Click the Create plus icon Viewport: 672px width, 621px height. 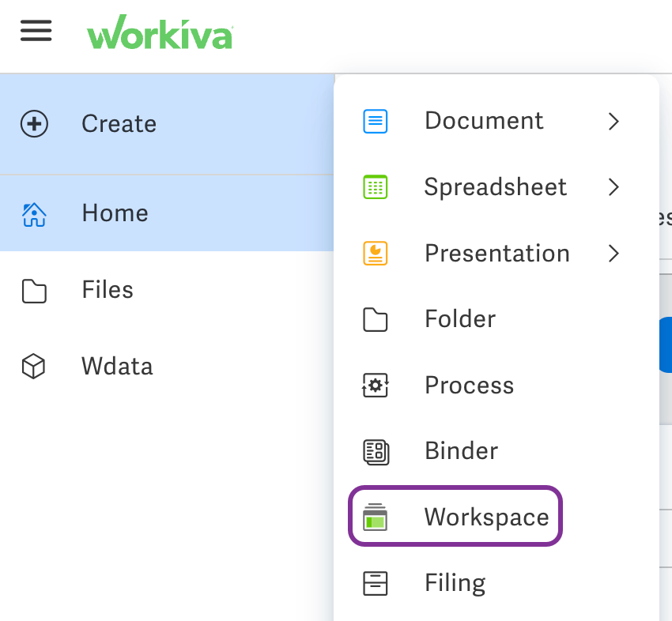pos(34,124)
